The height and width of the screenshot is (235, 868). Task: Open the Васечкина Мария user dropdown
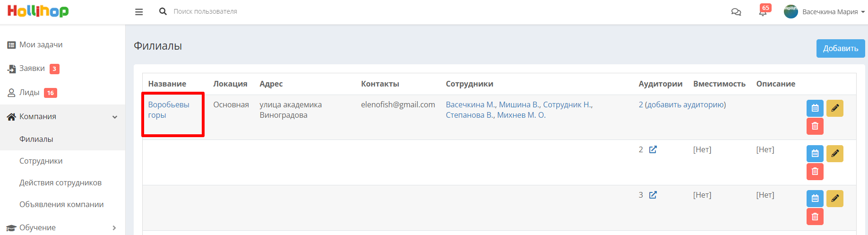tap(825, 12)
